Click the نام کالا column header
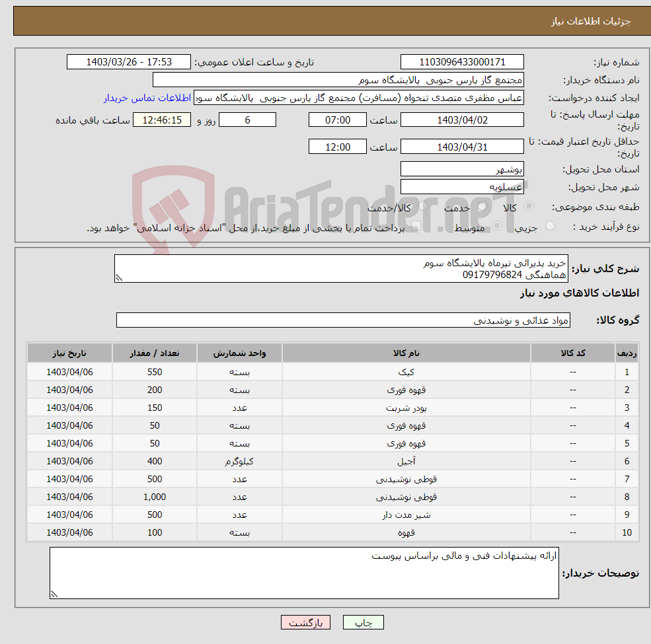 click(406, 353)
